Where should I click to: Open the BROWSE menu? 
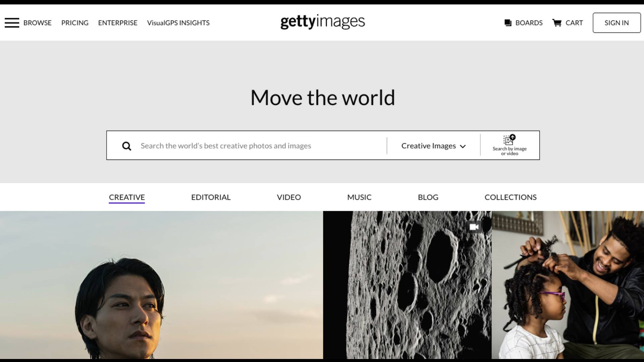37,23
